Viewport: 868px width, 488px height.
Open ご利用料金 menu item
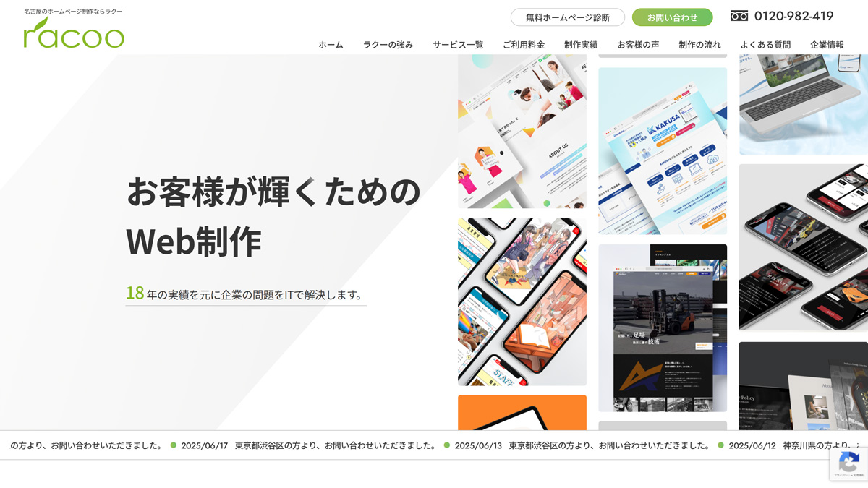(524, 45)
